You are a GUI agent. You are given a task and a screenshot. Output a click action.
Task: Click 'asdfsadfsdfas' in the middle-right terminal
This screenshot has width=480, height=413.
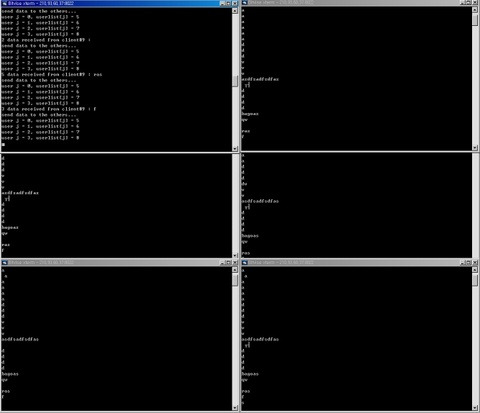(260, 201)
